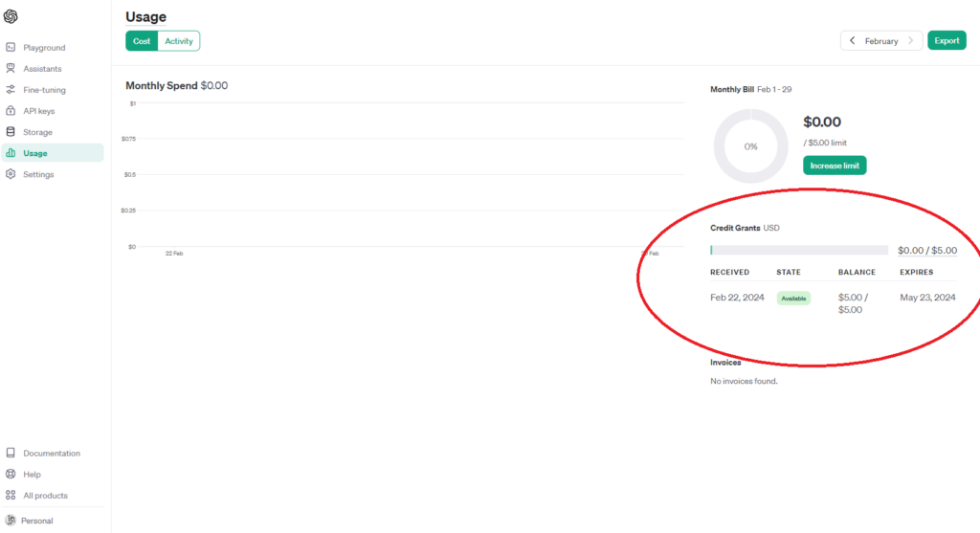This screenshot has width=980, height=533.
Task: Click the Available state badge
Action: click(793, 298)
